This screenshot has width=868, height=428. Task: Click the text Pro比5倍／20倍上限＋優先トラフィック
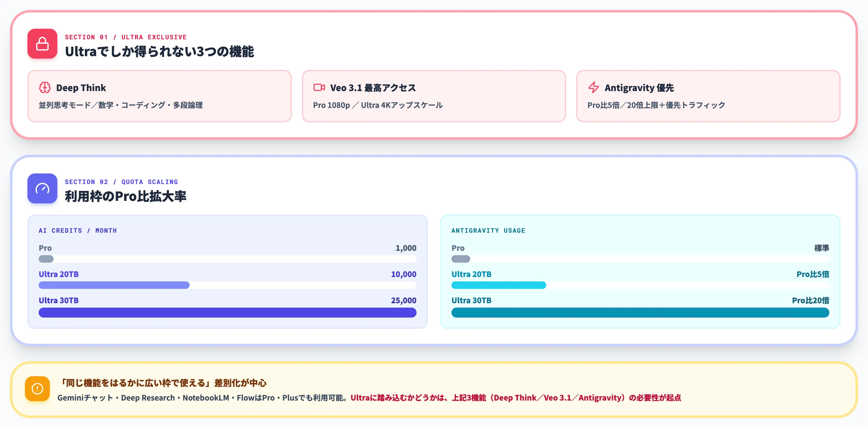pos(656,105)
